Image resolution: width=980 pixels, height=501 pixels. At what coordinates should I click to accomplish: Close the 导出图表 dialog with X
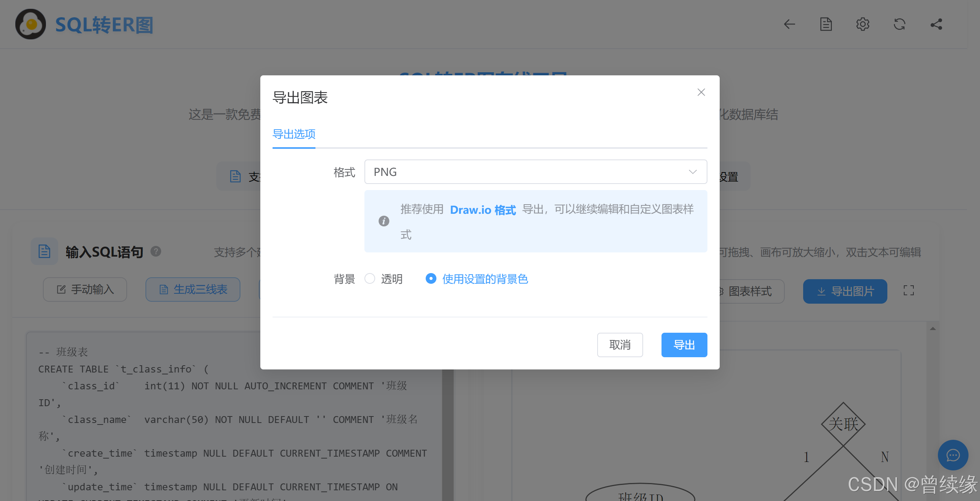click(701, 92)
